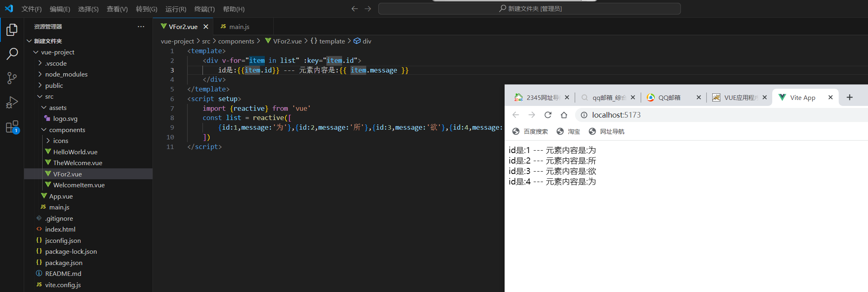Open README.md in the file tree
Screen dimensions: 868x292
(63, 274)
